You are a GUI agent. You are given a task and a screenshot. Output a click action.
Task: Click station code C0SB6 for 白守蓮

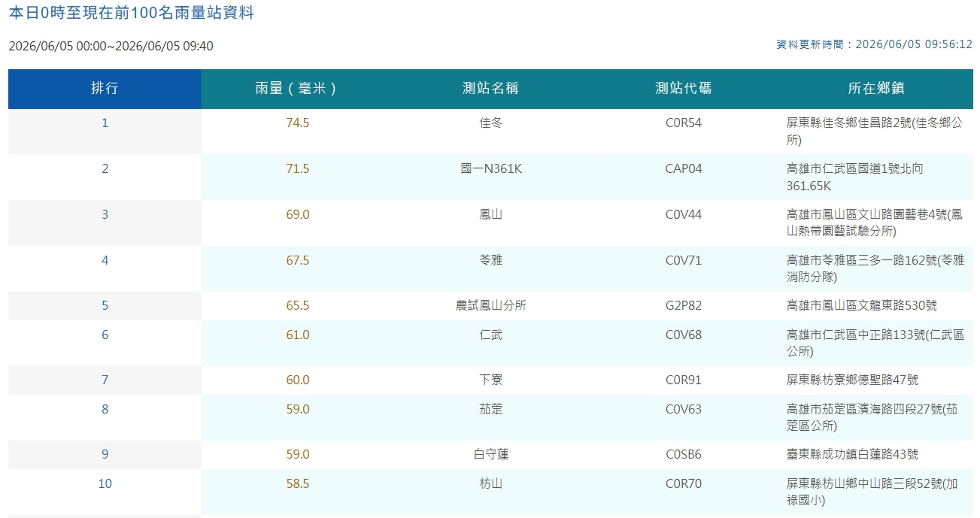[x=684, y=454]
